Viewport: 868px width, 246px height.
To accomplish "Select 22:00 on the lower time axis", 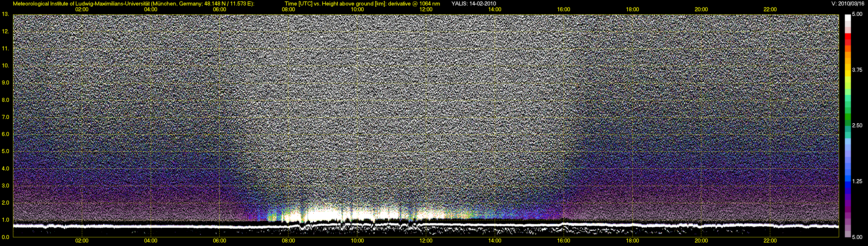I will pos(770,241).
